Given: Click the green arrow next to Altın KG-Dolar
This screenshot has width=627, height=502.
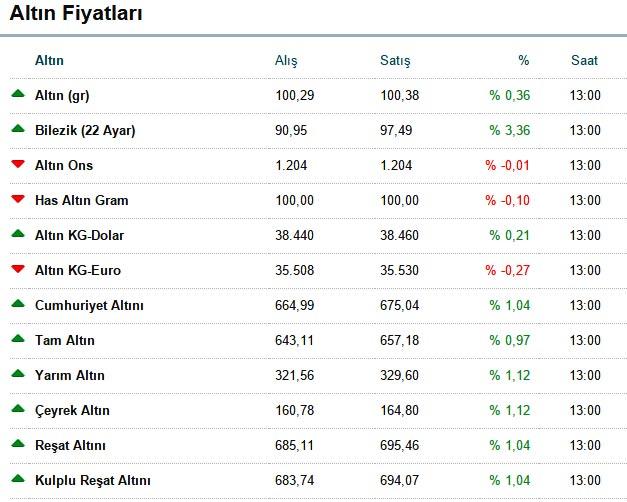Looking at the screenshot, I should click(18, 234).
